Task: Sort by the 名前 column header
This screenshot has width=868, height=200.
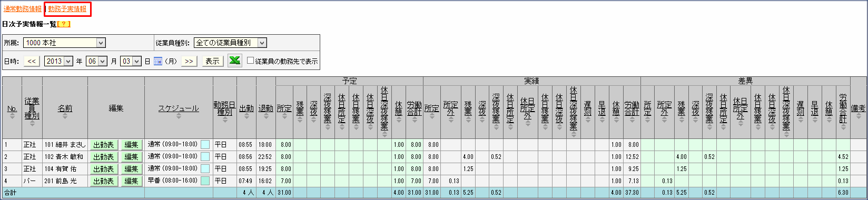Action: tap(65, 108)
